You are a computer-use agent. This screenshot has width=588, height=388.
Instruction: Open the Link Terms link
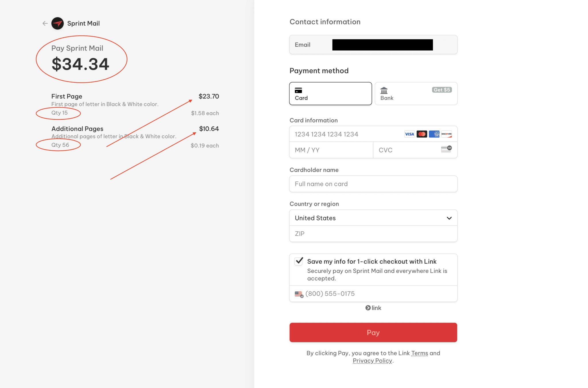tap(419, 353)
